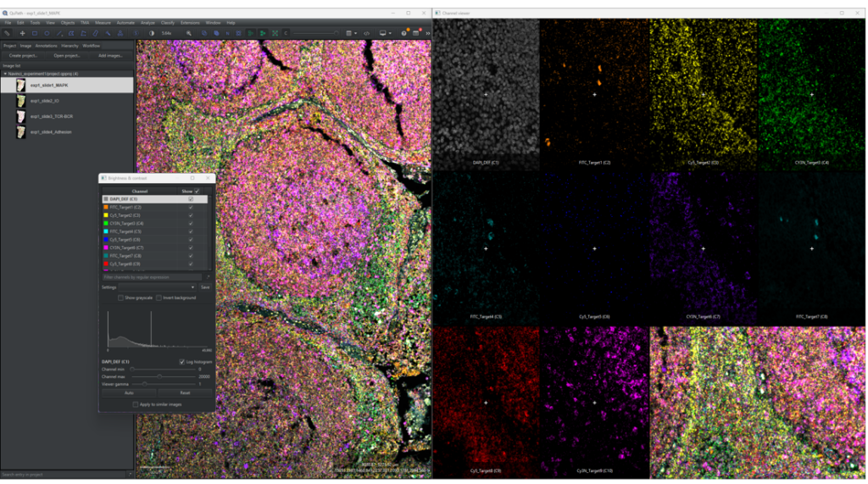Click the Channel max slider handle
Viewport: 868px width, 484px height.
point(159,376)
